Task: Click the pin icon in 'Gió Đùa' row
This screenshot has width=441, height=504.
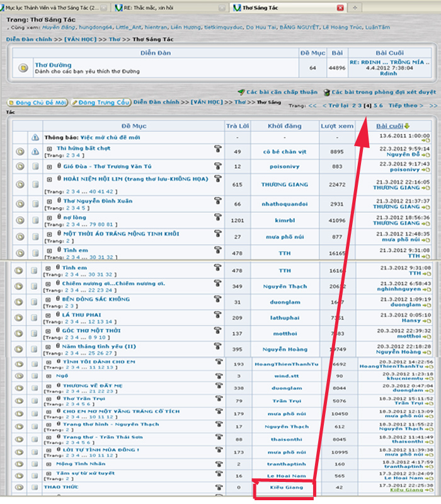Action: click(x=218, y=166)
